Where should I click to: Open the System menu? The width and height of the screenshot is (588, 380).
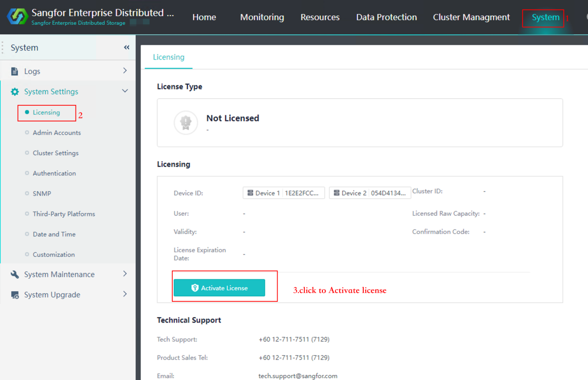click(545, 17)
